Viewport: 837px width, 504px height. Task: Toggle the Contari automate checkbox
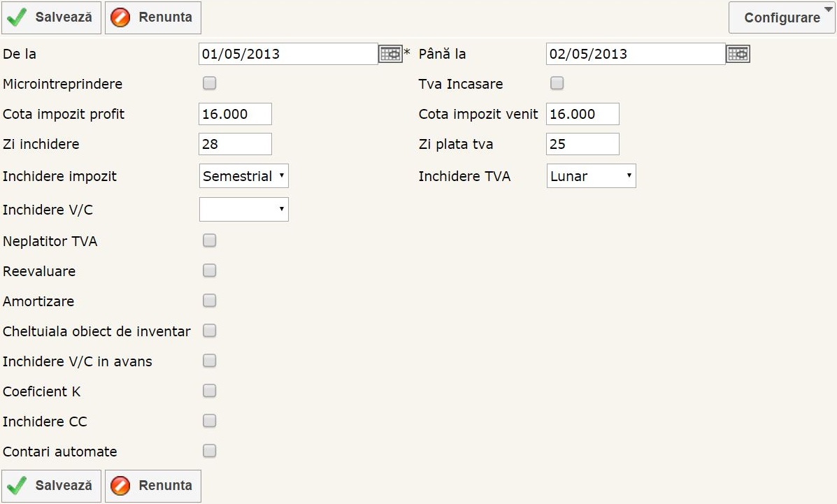[209, 451]
